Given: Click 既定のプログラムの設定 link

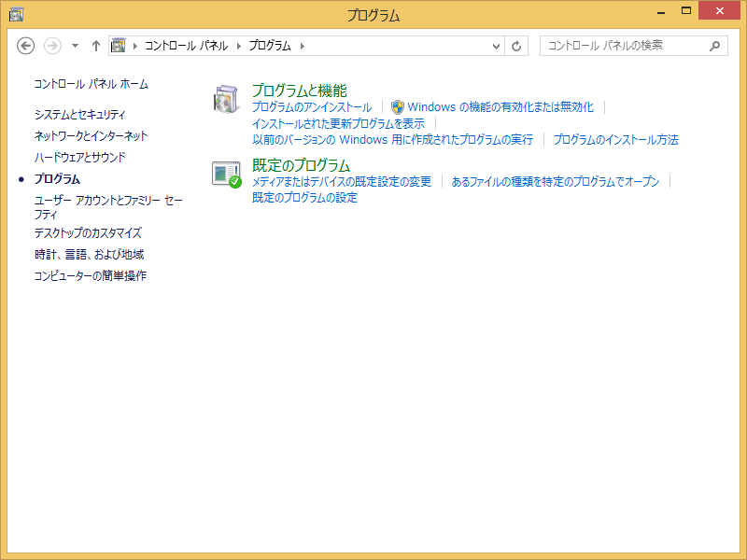Looking at the screenshot, I should pos(304,198).
